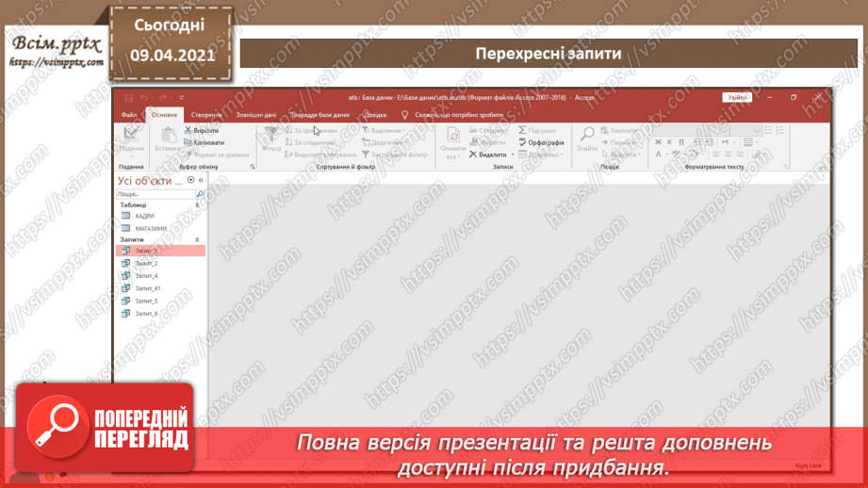Open the Перейти go-to command
Viewport: 868px width, 488px height.
(619, 143)
